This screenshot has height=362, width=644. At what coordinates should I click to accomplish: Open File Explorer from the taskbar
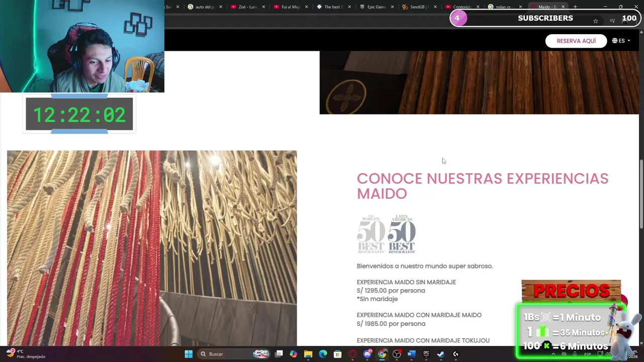coord(308,354)
